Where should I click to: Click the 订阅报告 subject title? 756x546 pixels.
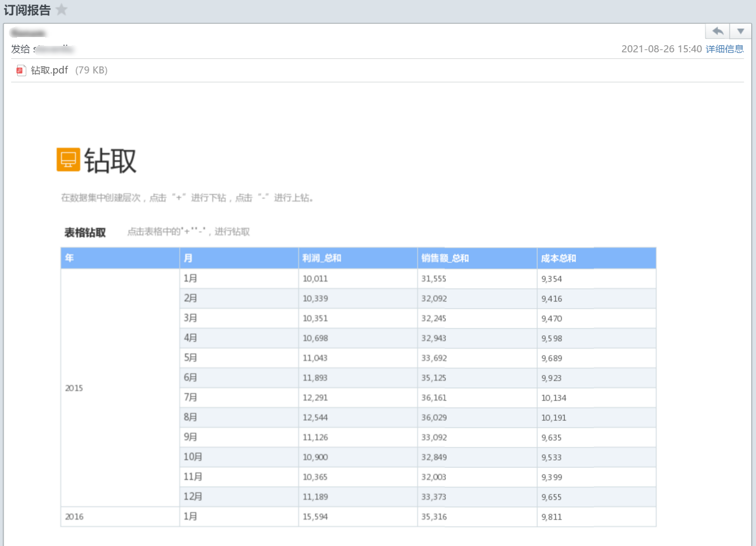pyautogui.click(x=28, y=10)
